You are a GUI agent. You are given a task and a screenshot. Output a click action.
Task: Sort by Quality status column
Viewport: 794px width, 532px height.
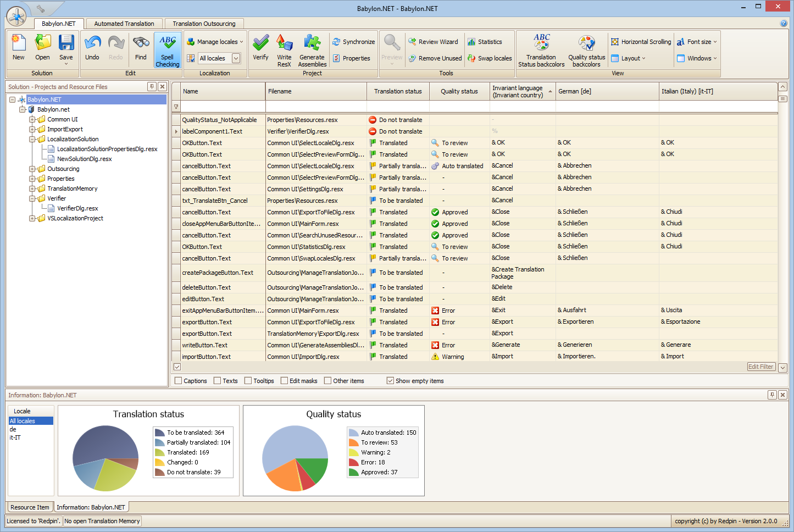pyautogui.click(x=459, y=91)
